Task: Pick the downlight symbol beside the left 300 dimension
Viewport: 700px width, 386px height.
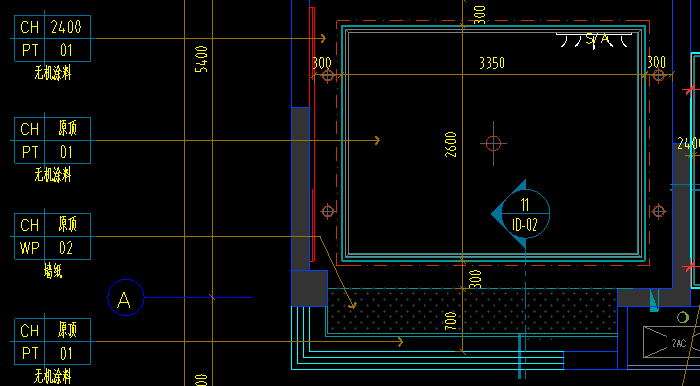Action: point(328,75)
